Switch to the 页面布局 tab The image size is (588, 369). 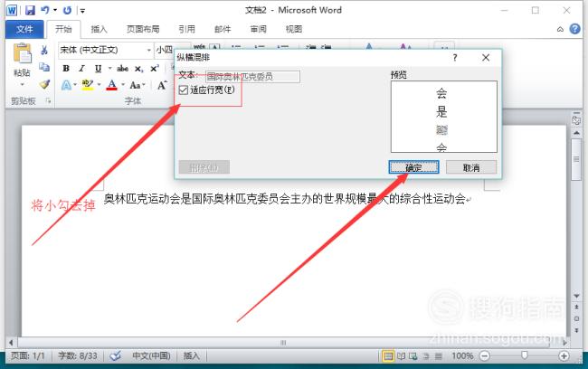click(x=143, y=29)
